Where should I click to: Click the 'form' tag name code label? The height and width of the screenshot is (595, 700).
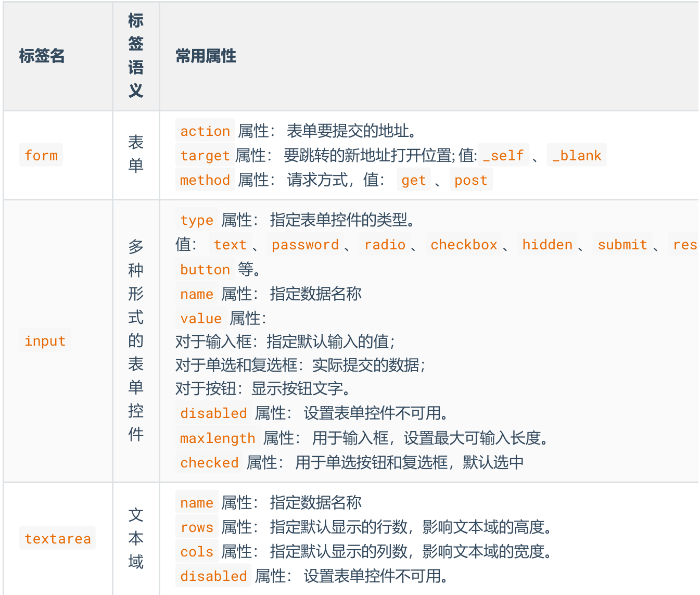pyautogui.click(x=41, y=155)
